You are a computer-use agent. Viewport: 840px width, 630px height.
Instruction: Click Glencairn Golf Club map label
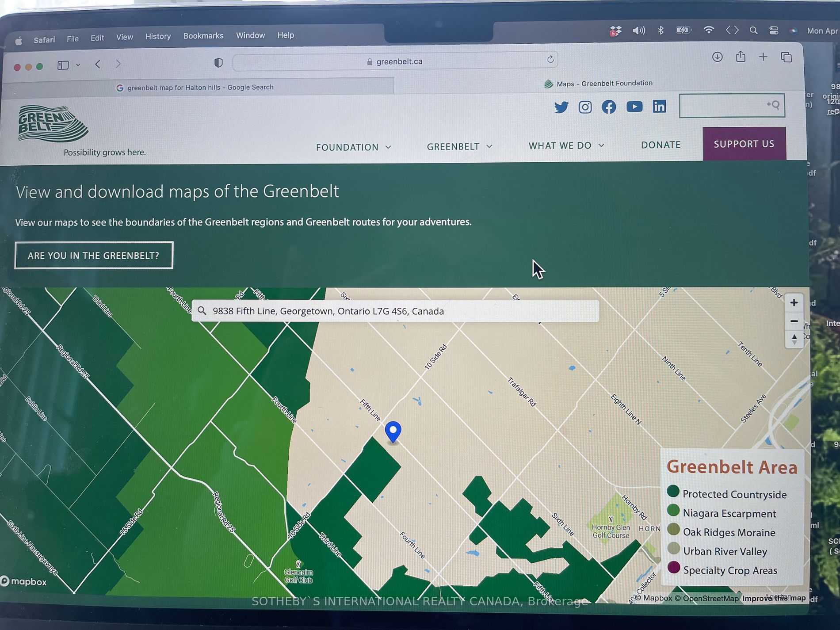coord(298,576)
